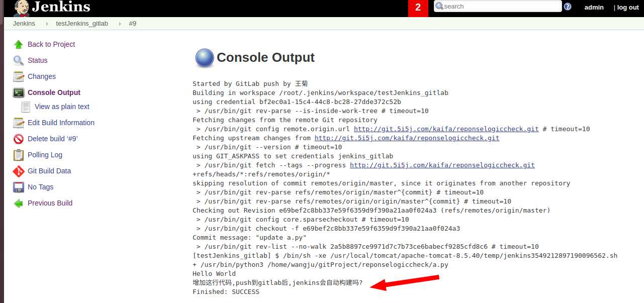Click the 'git rev-list --no-walk' line

367,247
